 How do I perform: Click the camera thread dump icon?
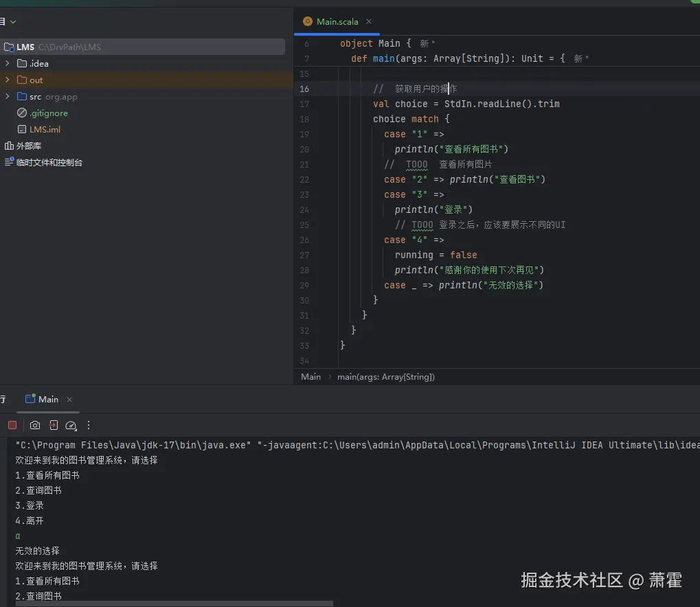(35, 425)
